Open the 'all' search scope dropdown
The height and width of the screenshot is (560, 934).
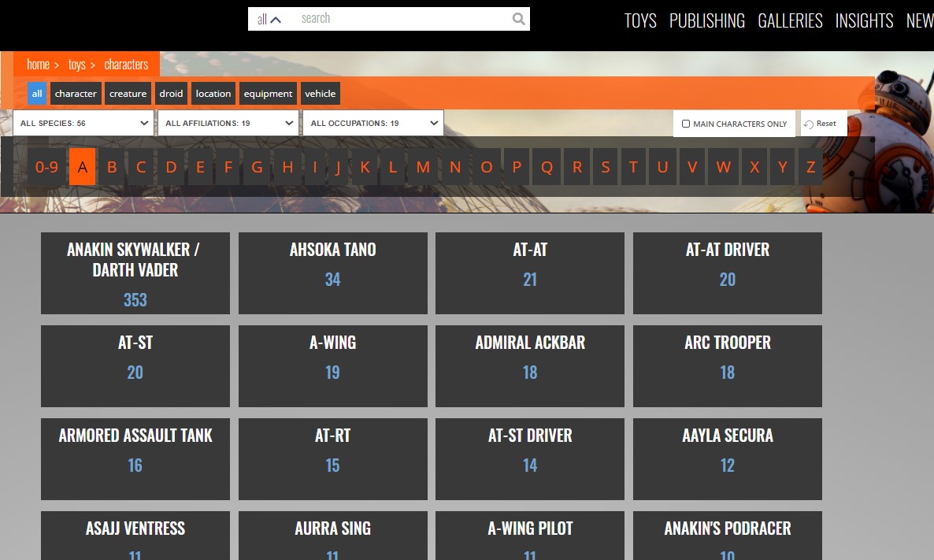[x=269, y=19]
